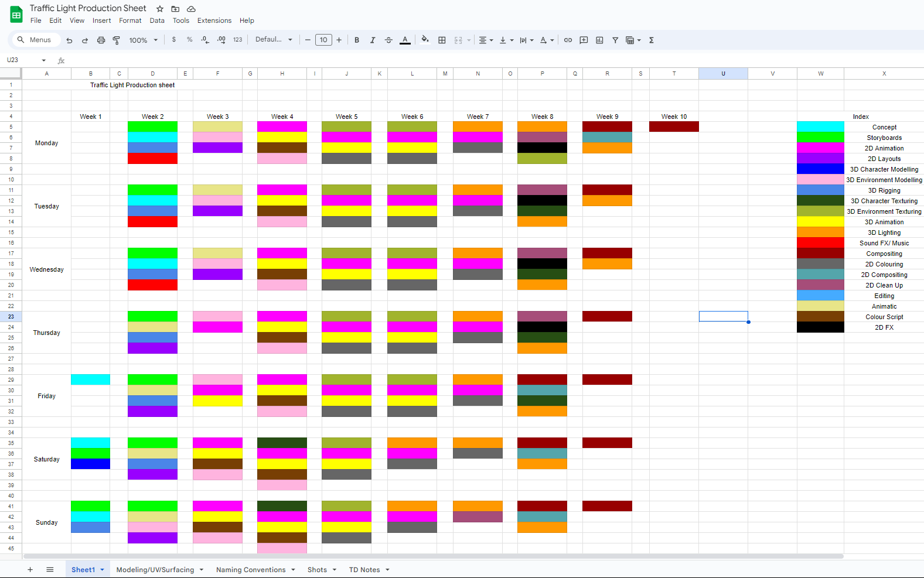Click the merge cells icon
924x578 pixels.
tap(458, 40)
